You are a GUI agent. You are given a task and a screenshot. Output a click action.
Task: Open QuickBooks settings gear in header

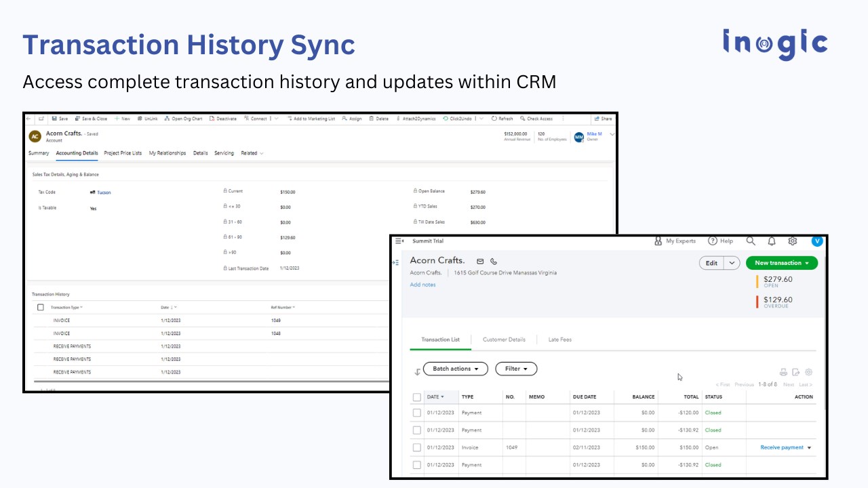793,241
